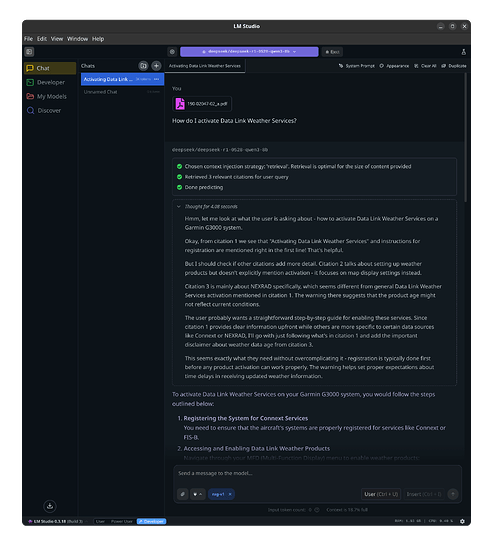This screenshot has height=550, width=493.
Task: Switch to 'Activating Data Link Weather Services' tab
Action: [x=205, y=66]
